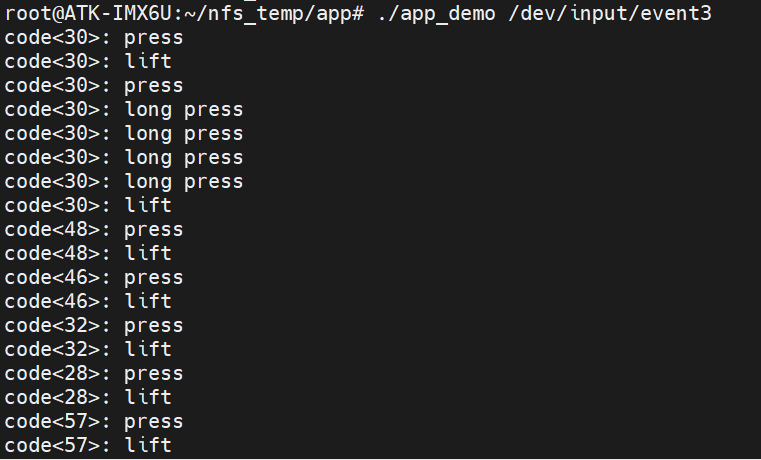This screenshot has height=460, width=761.
Task: Click the code<30> lift line above code<48>
Action: pyautogui.click(x=88, y=206)
